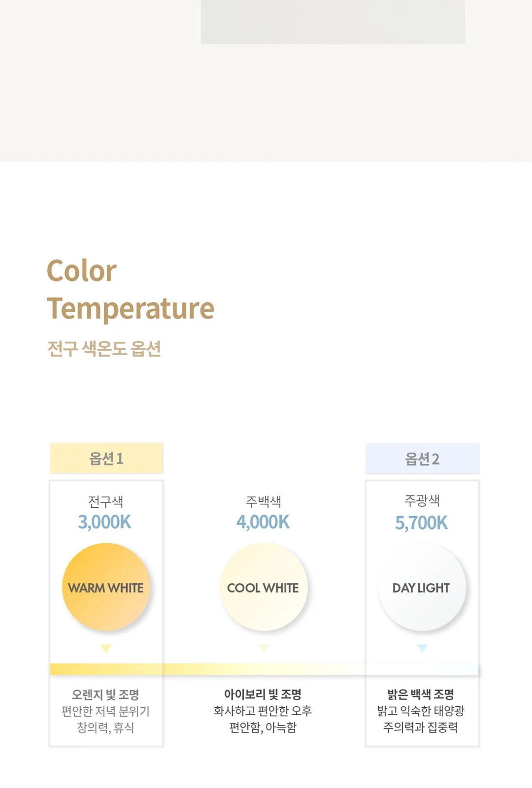Click the WARM WHITE orange circle
Viewport: 532px width, 788px height.
(x=106, y=587)
